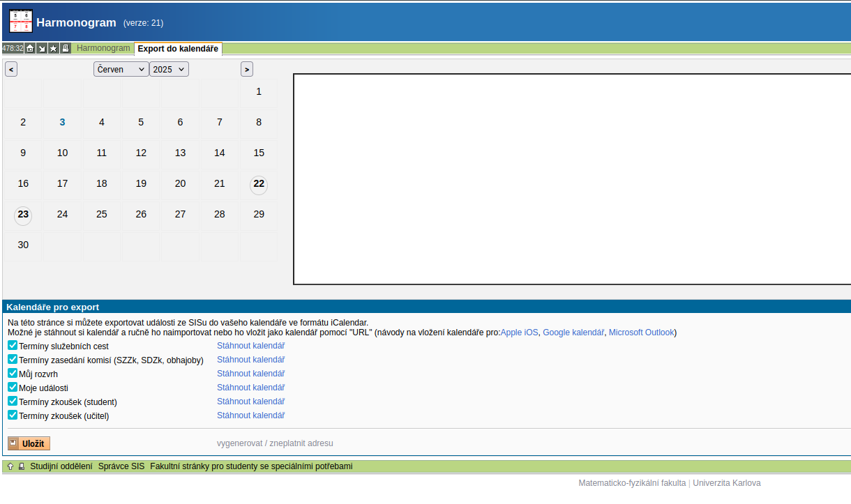
Task: Switch to the Harmonogram tab
Action: point(103,48)
